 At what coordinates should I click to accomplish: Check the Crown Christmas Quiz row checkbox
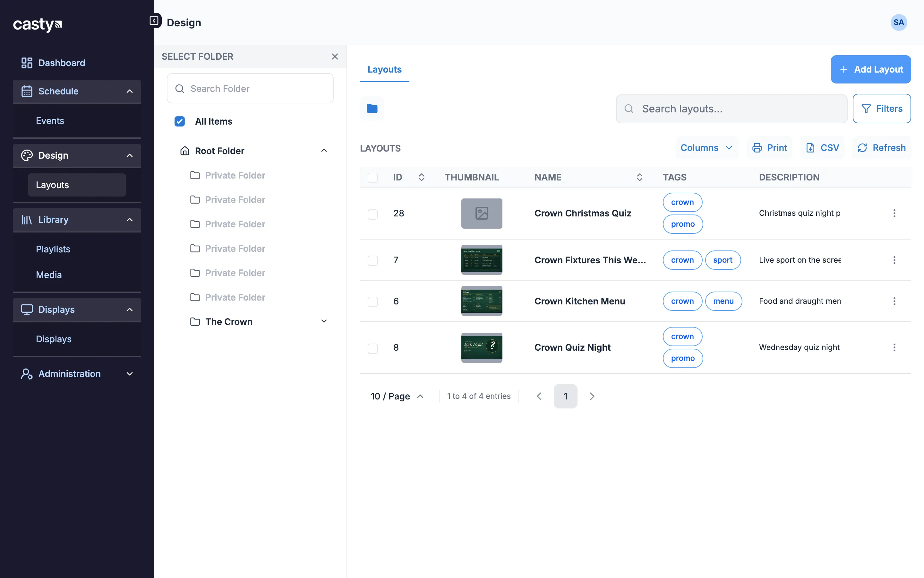click(373, 214)
